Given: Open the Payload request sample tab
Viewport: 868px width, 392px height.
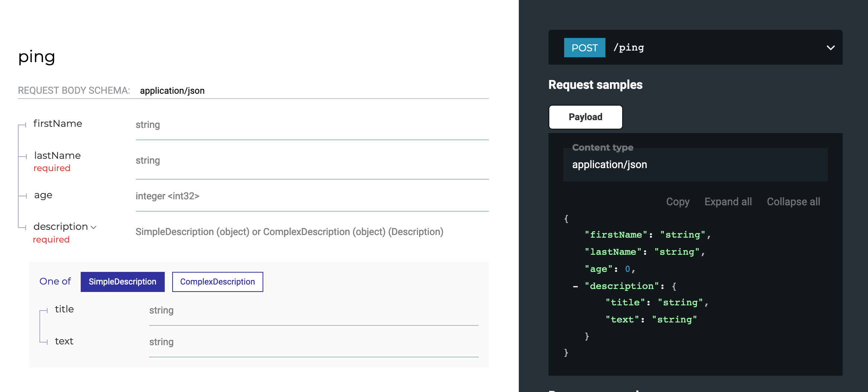Looking at the screenshot, I should (585, 117).
